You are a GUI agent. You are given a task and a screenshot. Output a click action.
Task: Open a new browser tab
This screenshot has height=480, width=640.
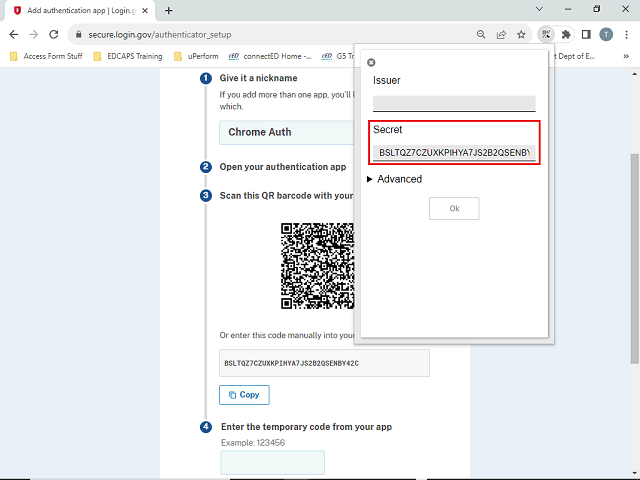[169, 10]
